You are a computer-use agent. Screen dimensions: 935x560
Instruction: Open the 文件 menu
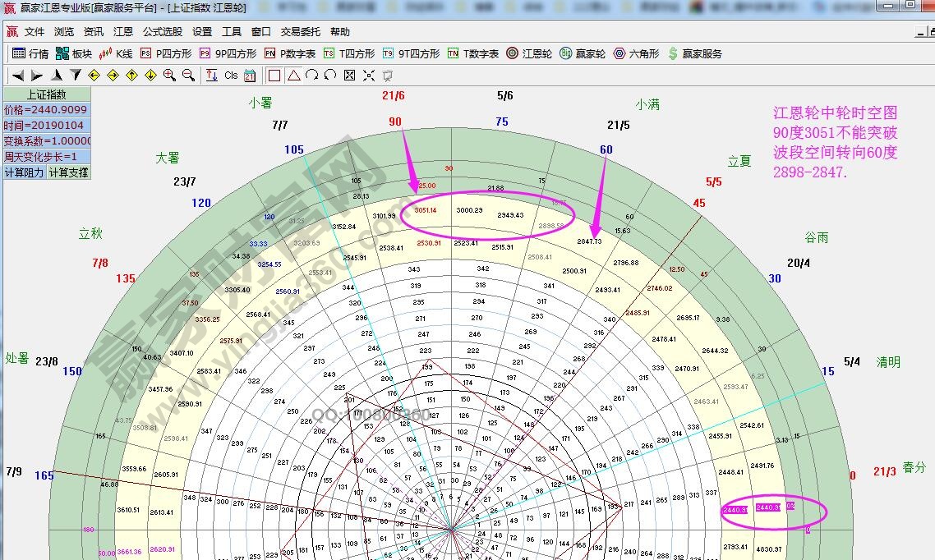click(35, 32)
